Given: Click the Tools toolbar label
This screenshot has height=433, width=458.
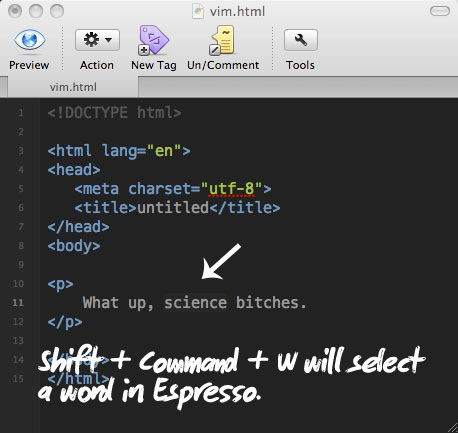Looking at the screenshot, I should point(300,65).
